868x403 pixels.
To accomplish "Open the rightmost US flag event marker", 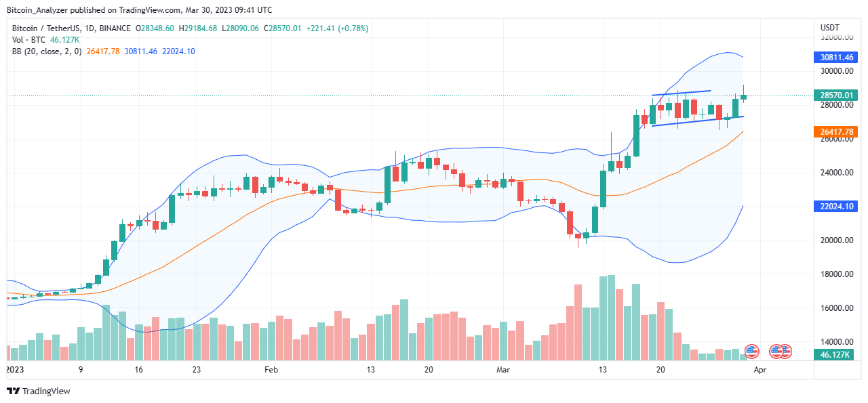I will (x=785, y=352).
